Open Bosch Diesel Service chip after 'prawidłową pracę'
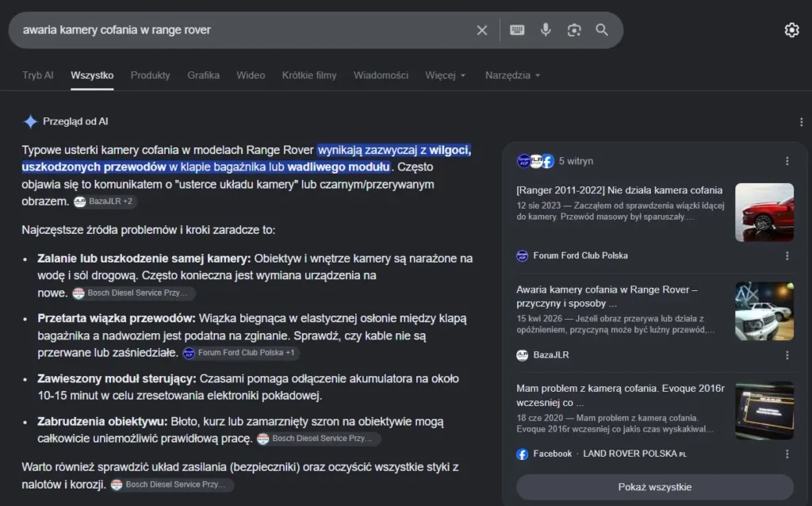 317,439
